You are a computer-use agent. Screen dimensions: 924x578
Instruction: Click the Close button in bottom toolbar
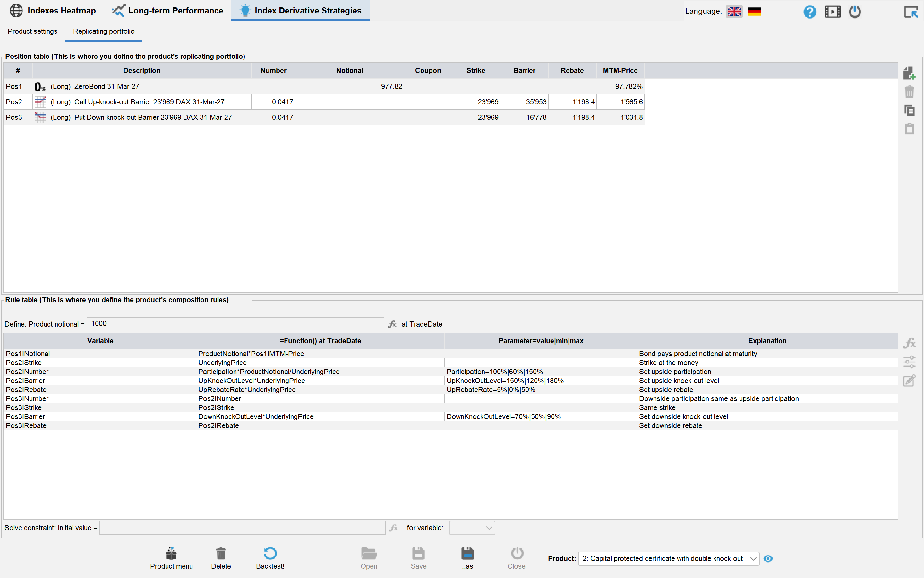pos(517,558)
